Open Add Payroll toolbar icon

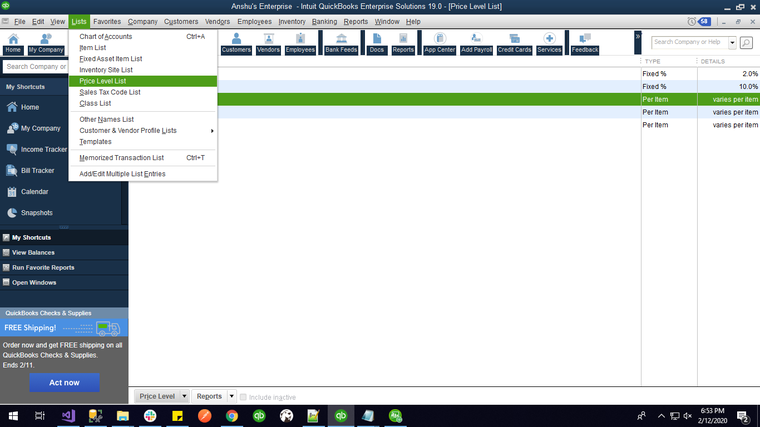(x=476, y=43)
